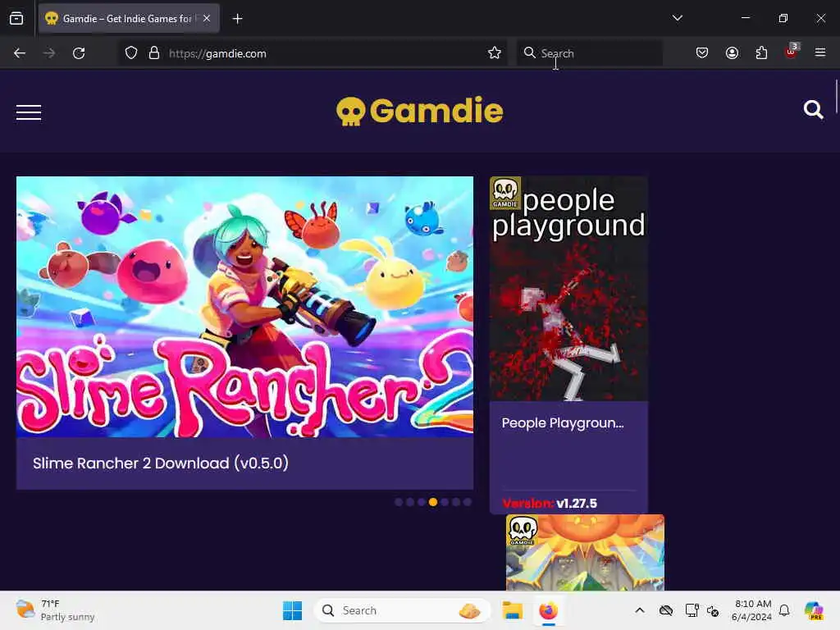This screenshot has width=840, height=630.
Task: Go back with the browser back arrow
Action: (20, 53)
